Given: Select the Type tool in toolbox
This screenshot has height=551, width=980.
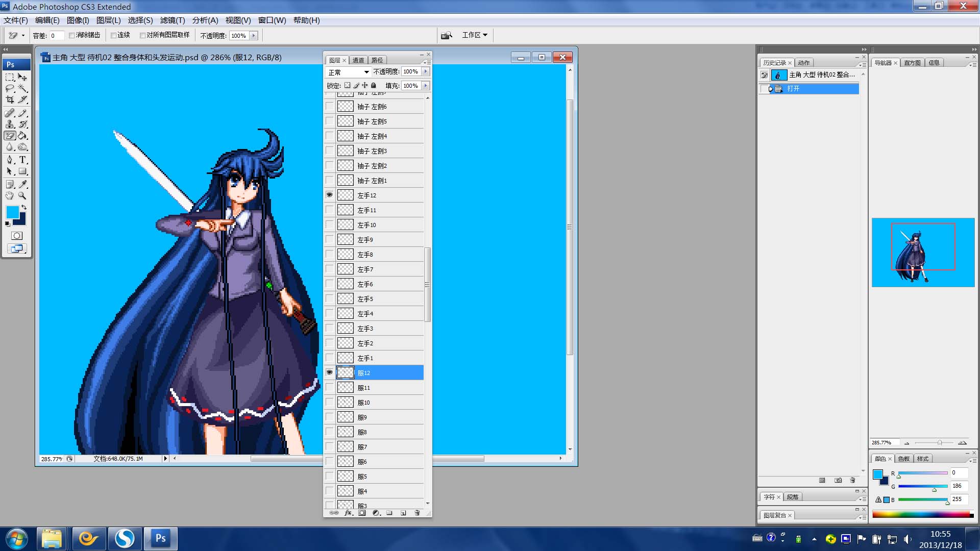Looking at the screenshot, I should [23, 160].
